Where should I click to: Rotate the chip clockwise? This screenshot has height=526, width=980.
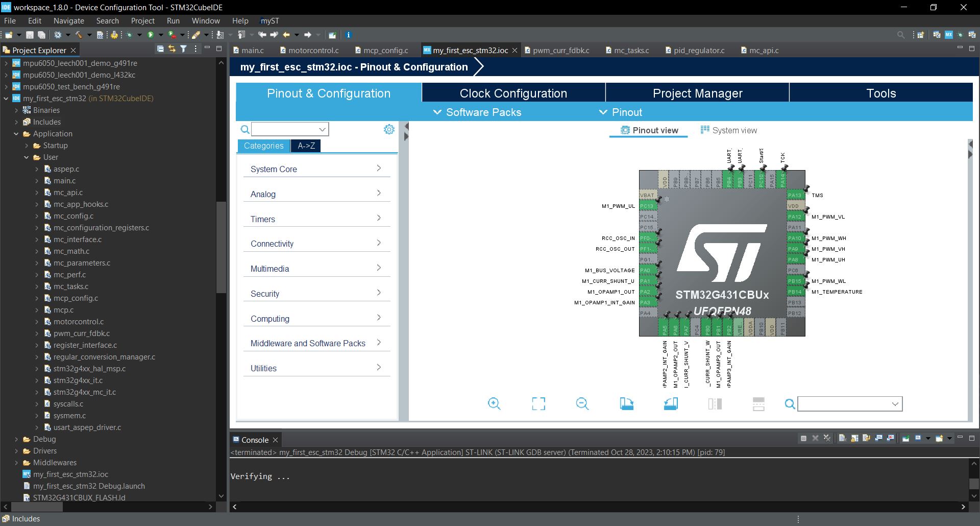(x=626, y=404)
